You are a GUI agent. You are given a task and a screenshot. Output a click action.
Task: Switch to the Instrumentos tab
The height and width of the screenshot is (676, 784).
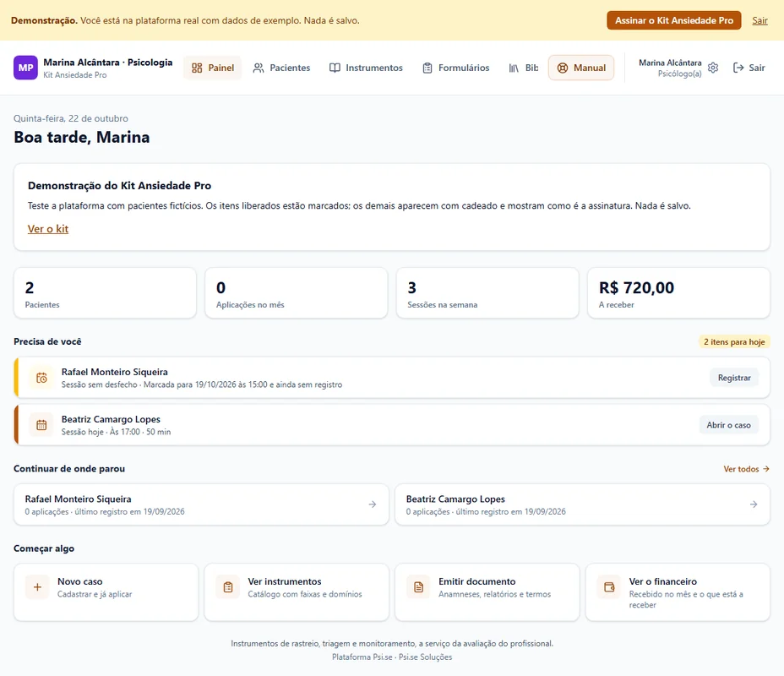(366, 68)
